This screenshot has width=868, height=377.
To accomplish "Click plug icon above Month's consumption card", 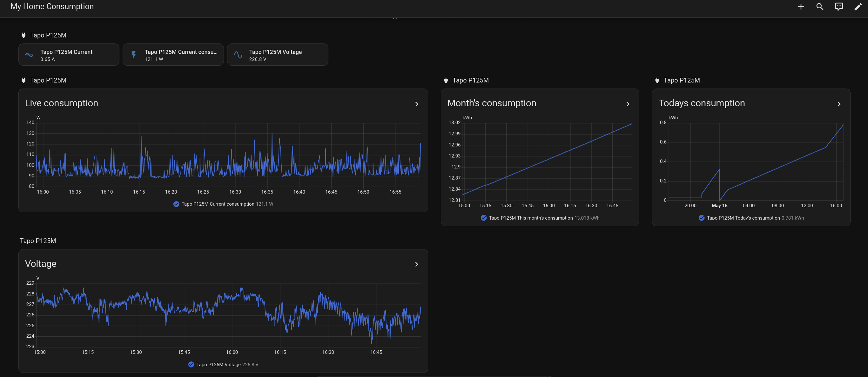I will pyautogui.click(x=446, y=81).
